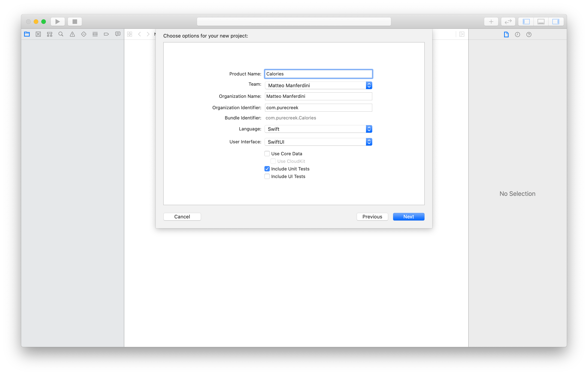
Task: Select the Breakpoint navigator tag icon
Action: coord(106,34)
